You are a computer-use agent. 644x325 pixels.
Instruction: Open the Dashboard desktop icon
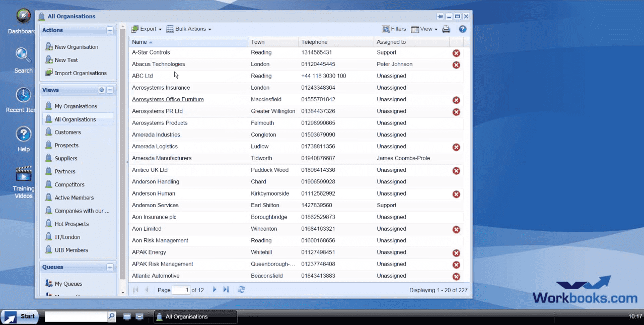pos(23,17)
